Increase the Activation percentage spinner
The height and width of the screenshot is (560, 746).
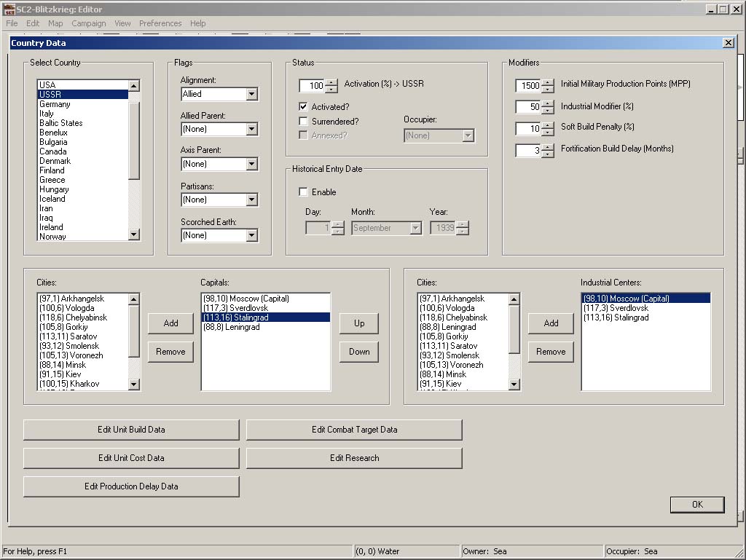click(331, 82)
